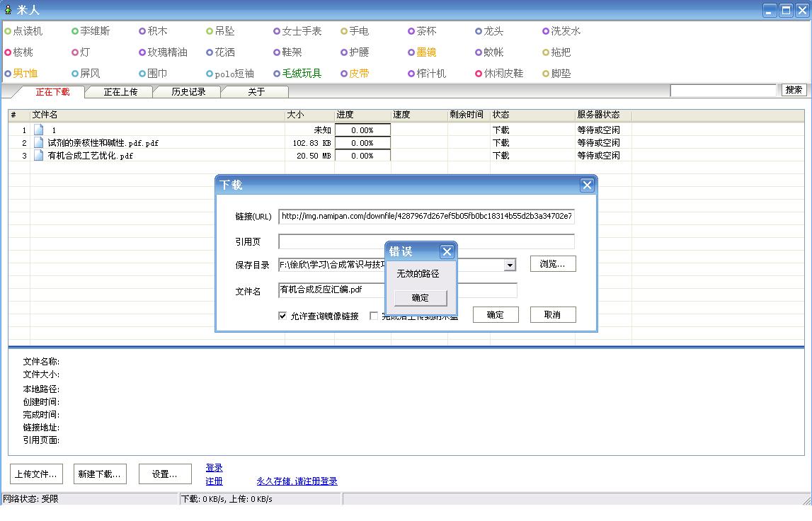Click the 搜索 button
Screen dimensions: 812x521
(x=794, y=90)
